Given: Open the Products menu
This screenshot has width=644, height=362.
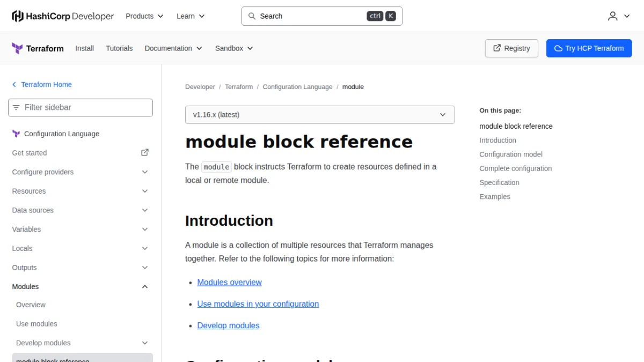Looking at the screenshot, I should 144,16.
